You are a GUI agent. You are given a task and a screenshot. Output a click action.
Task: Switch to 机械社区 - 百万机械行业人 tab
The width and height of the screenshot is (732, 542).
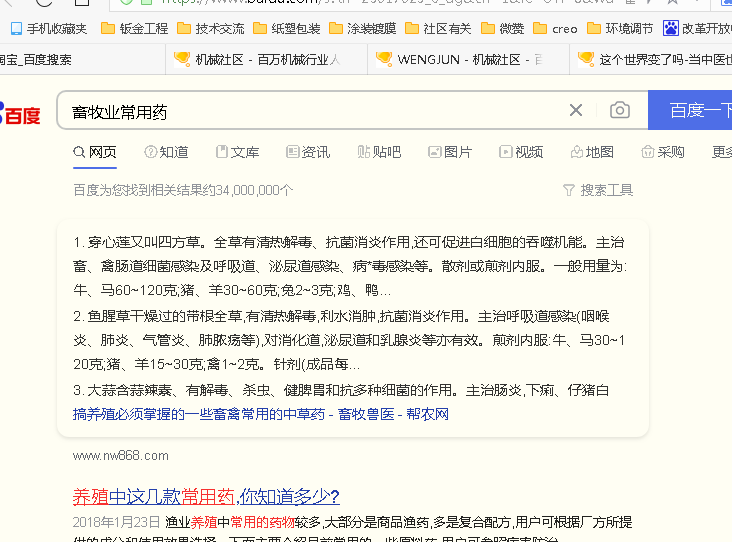pos(267,59)
